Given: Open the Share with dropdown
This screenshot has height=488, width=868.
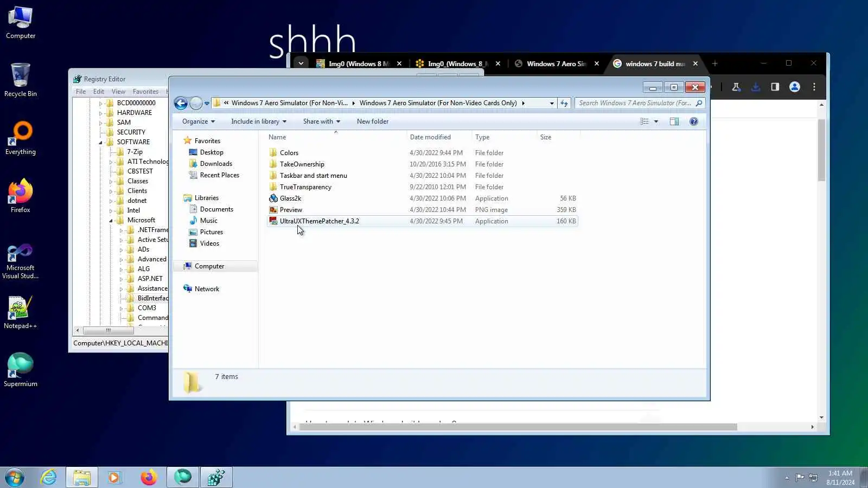Looking at the screenshot, I should 322,121.
